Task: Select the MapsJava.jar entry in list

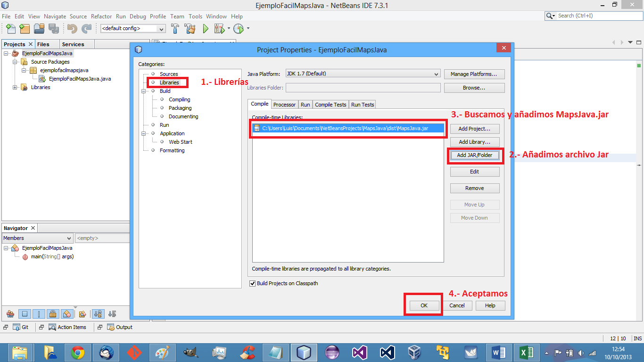Action: coord(348,128)
